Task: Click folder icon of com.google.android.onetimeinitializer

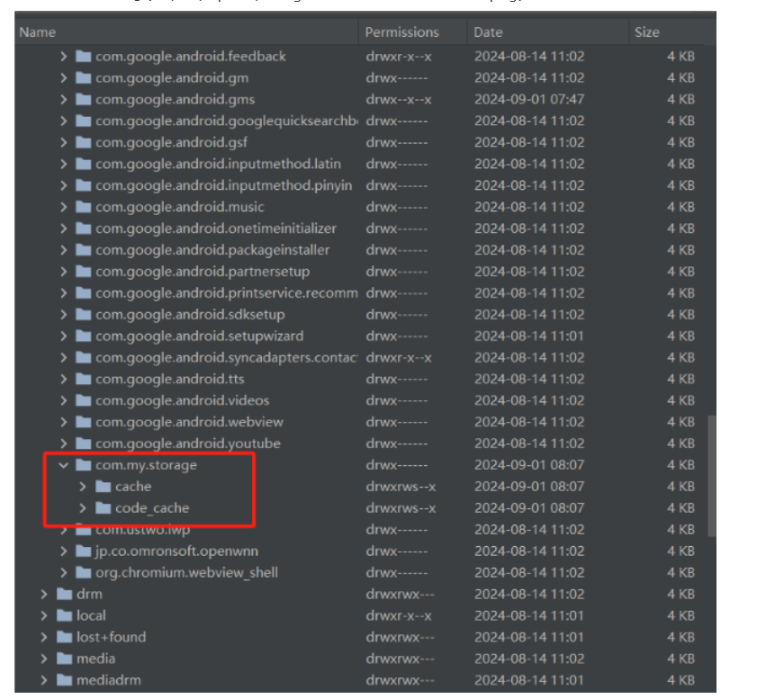Action: click(83, 229)
